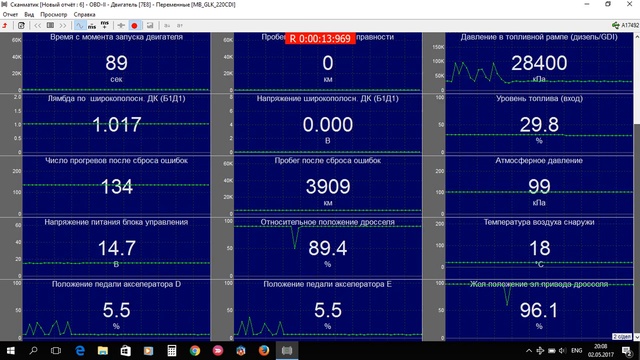Open the Вид menu
This screenshot has width=640, height=360.
tap(29, 14)
